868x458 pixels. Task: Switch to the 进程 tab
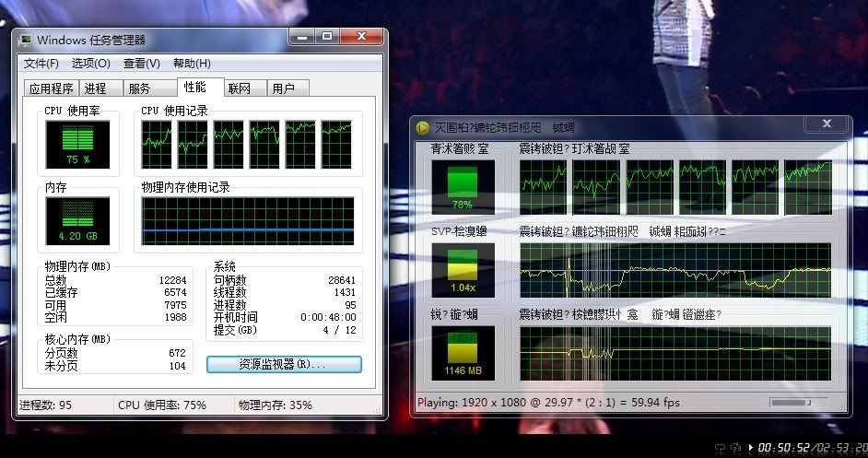click(x=96, y=88)
